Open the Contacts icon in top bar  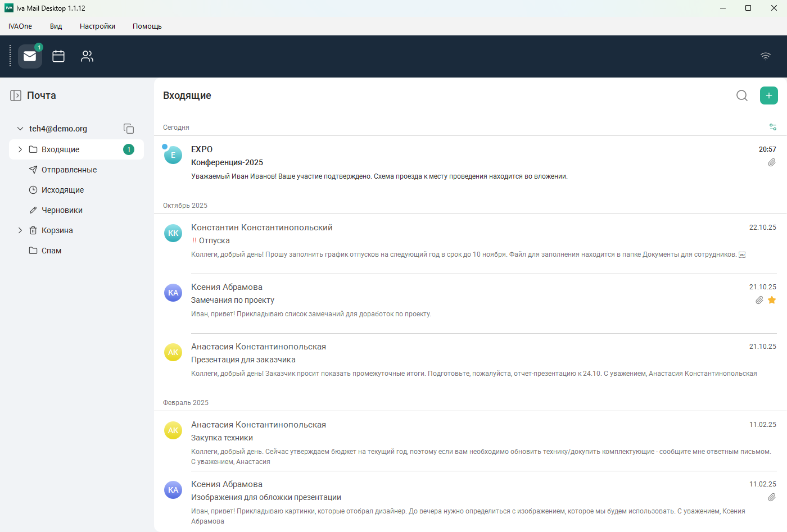point(87,56)
